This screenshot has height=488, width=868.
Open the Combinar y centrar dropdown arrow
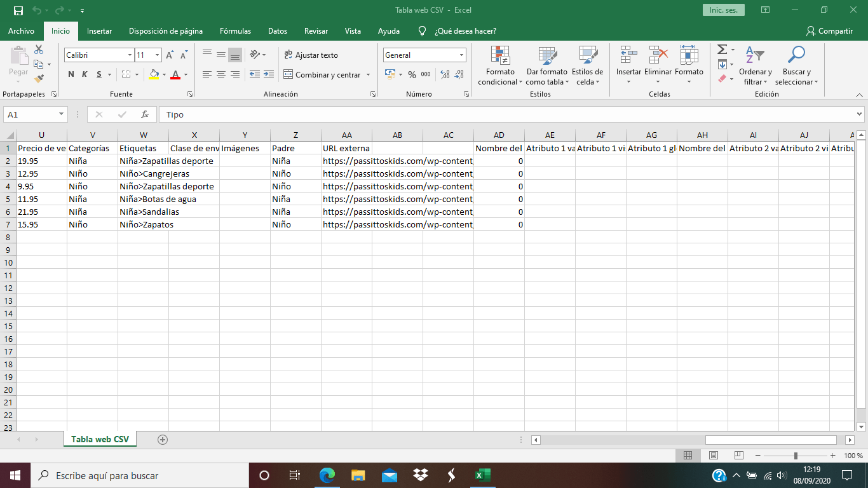(368, 75)
